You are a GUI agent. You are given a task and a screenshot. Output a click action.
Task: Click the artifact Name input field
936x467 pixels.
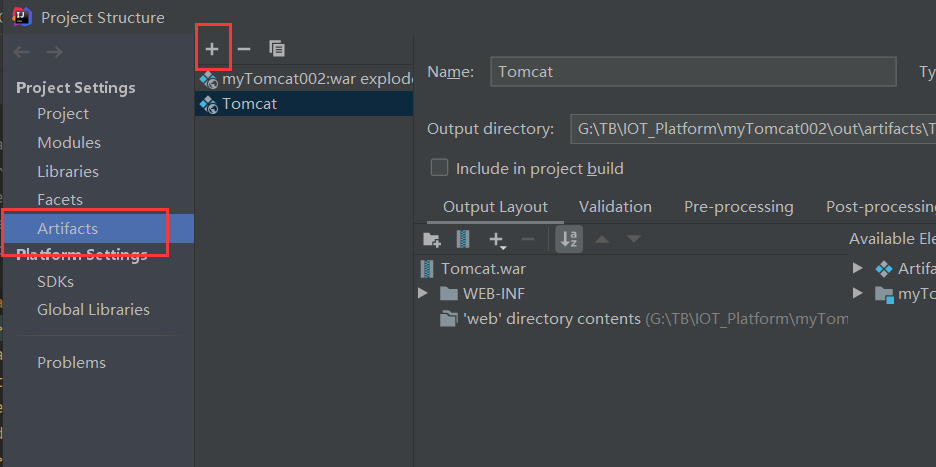click(x=693, y=72)
